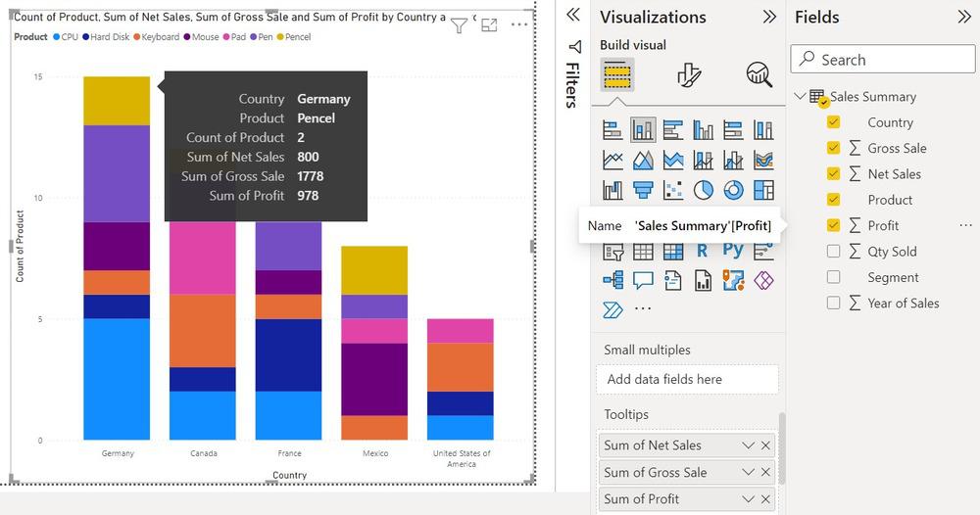The height and width of the screenshot is (515, 980).
Task: Add a Paginated report visual
Action: pos(703,280)
